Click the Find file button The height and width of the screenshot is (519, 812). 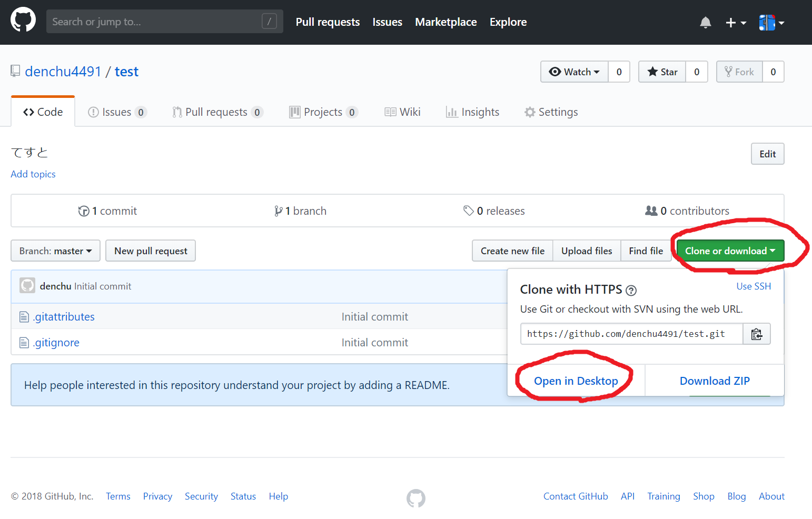point(646,251)
